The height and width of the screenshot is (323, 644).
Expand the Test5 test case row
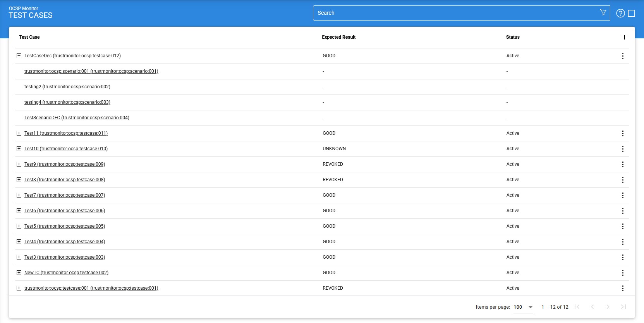tap(19, 226)
